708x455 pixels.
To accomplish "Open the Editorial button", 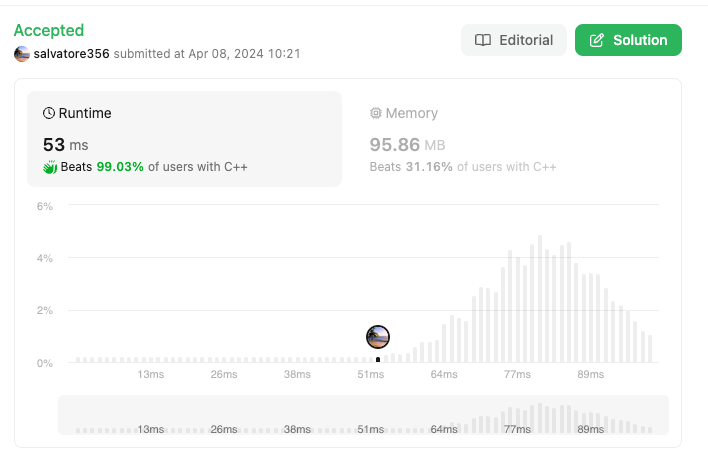I will 514,40.
